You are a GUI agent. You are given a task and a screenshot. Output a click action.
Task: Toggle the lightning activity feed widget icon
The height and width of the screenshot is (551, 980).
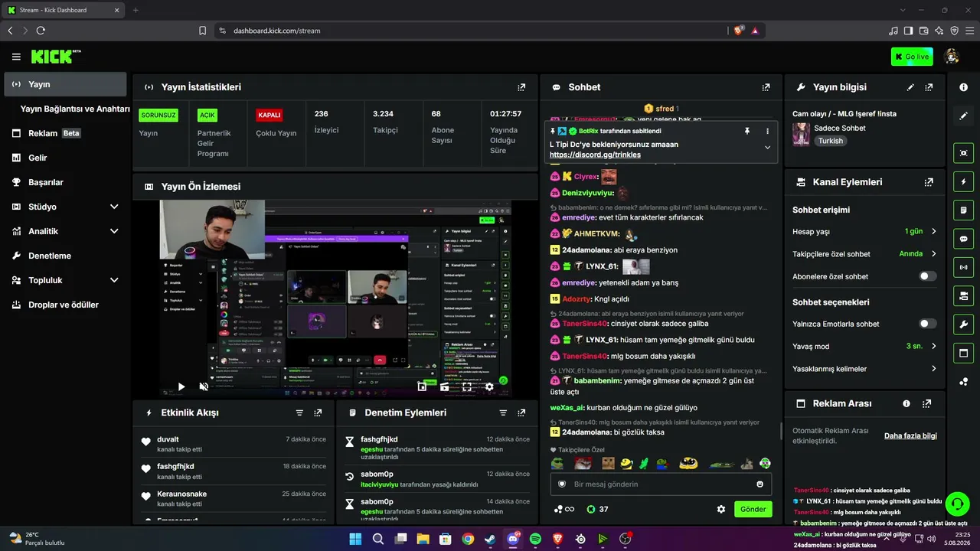pyautogui.click(x=963, y=181)
